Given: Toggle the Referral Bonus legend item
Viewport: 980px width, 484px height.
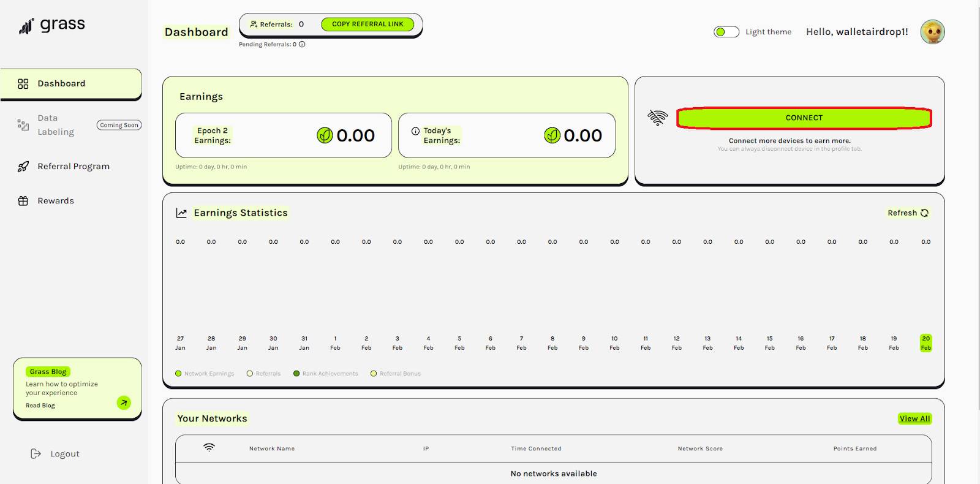Looking at the screenshot, I should coord(396,374).
